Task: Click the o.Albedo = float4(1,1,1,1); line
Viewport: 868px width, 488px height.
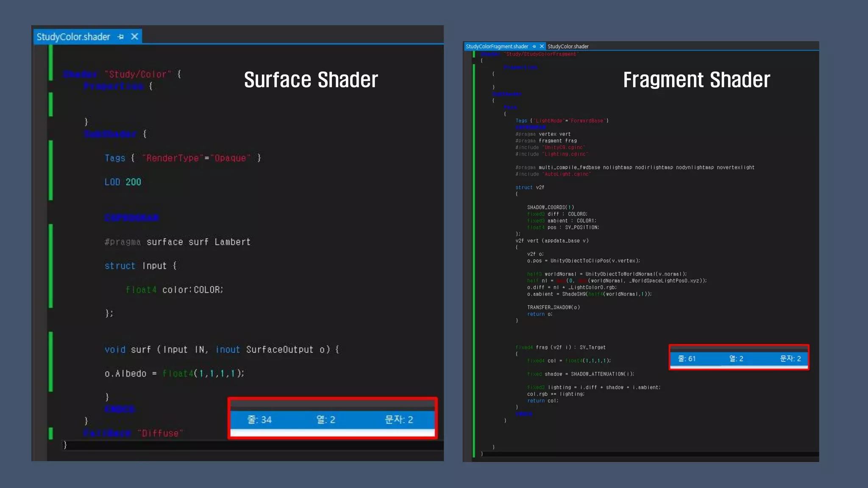Action: coord(174,374)
